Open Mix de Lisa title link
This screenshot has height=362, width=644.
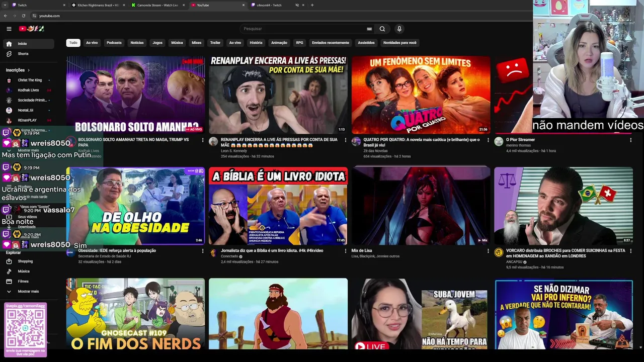[362, 250]
